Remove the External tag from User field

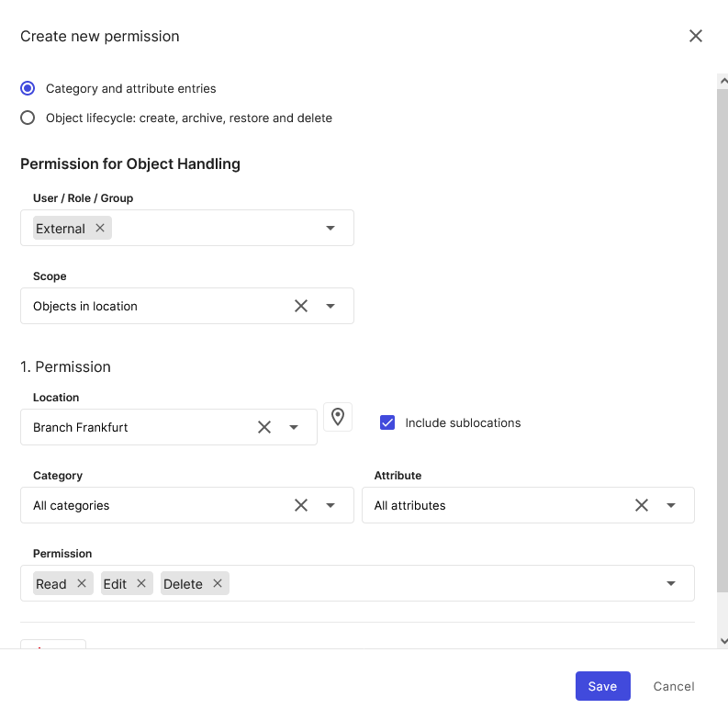point(100,228)
